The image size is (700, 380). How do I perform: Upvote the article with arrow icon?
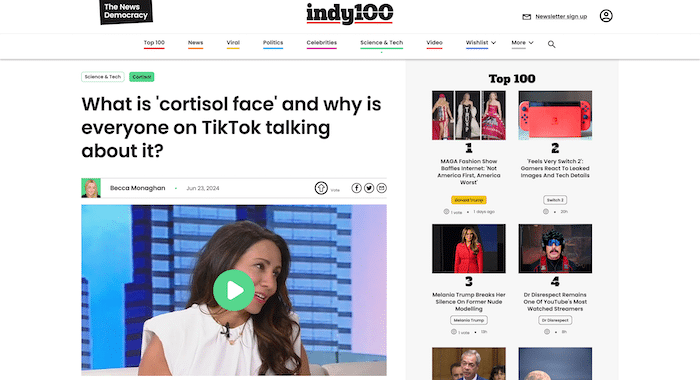point(321,188)
